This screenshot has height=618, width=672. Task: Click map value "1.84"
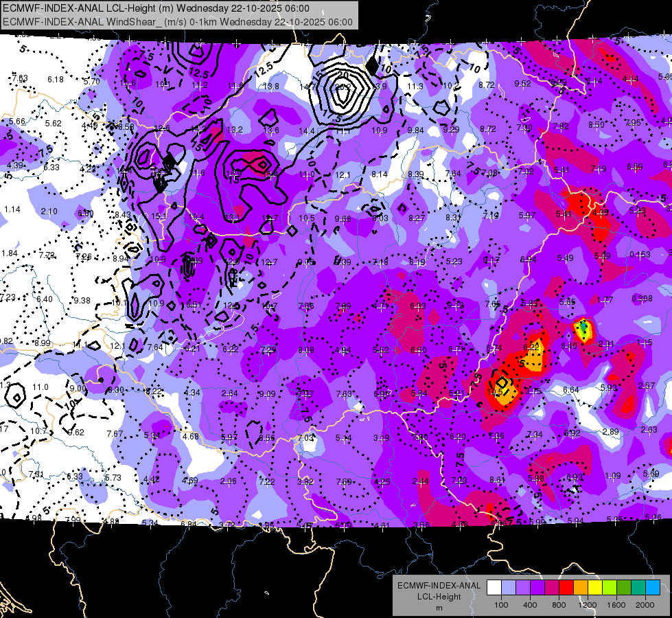pos(10,253)
